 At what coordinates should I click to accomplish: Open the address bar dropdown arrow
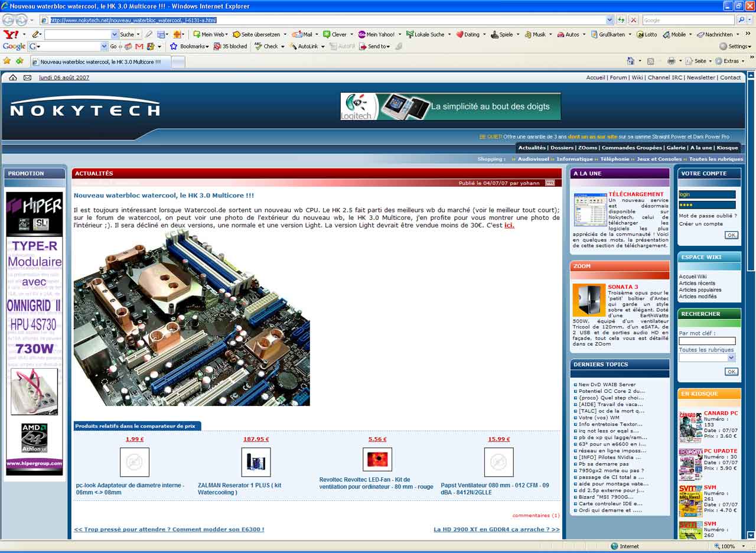610,19
